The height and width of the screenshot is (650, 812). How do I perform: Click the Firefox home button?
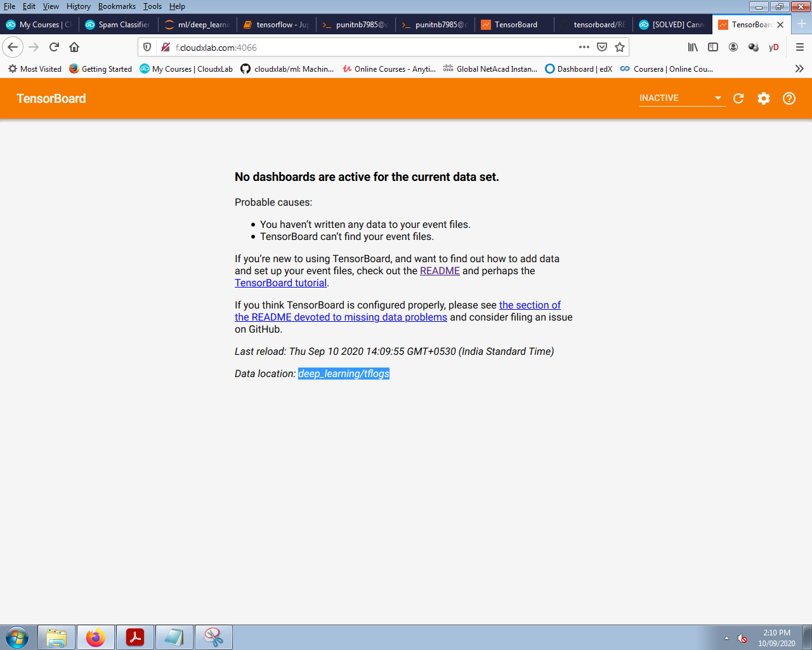[x=74, y=47]
